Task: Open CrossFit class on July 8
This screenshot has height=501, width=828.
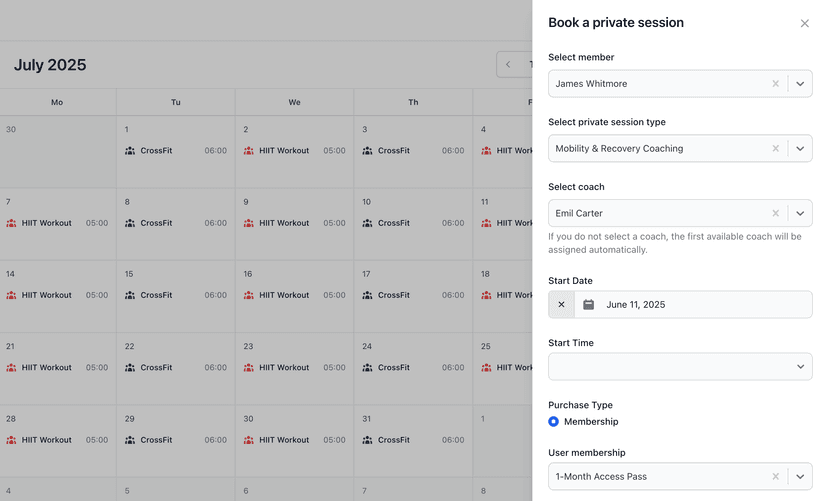Action: click(176, 223)
